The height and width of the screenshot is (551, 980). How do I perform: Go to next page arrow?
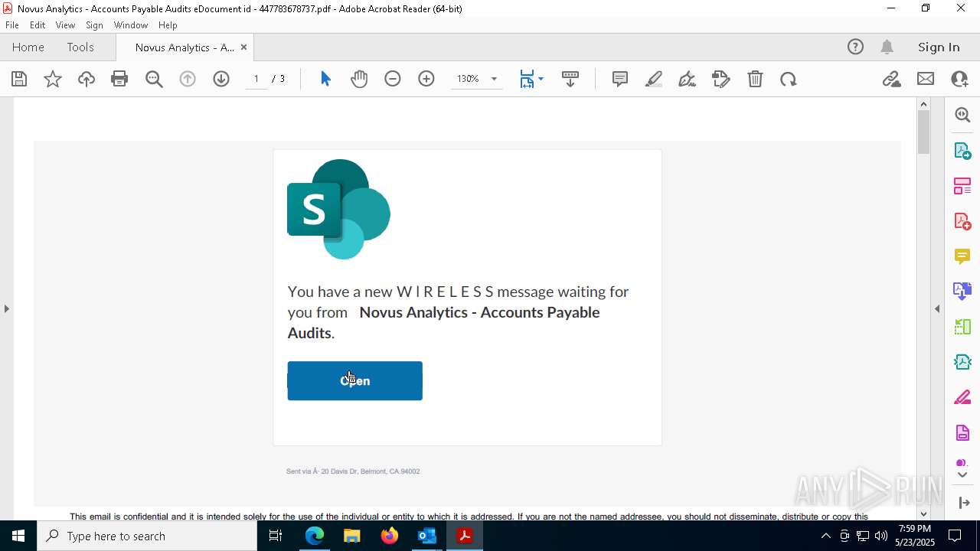pos(221,79)
